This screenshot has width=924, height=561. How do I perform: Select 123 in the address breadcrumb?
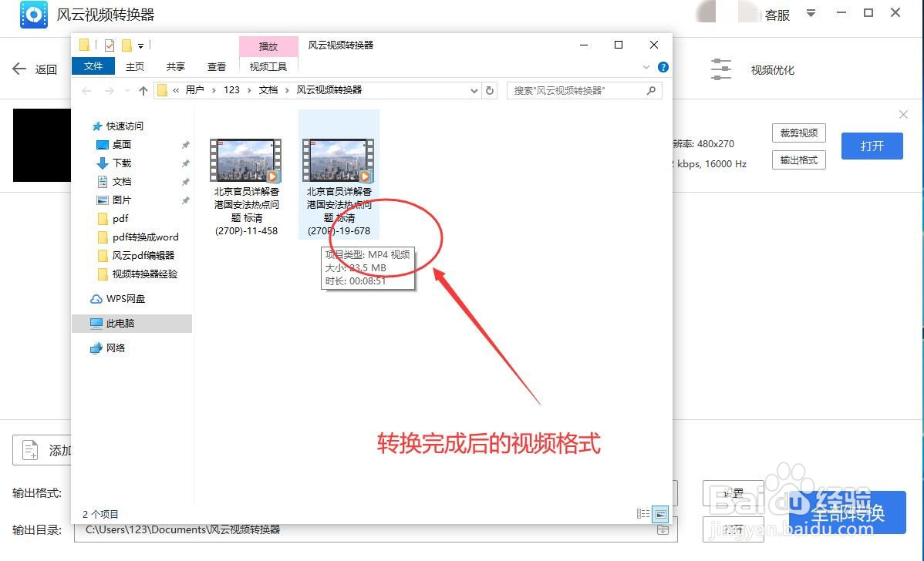coord(231,90)
